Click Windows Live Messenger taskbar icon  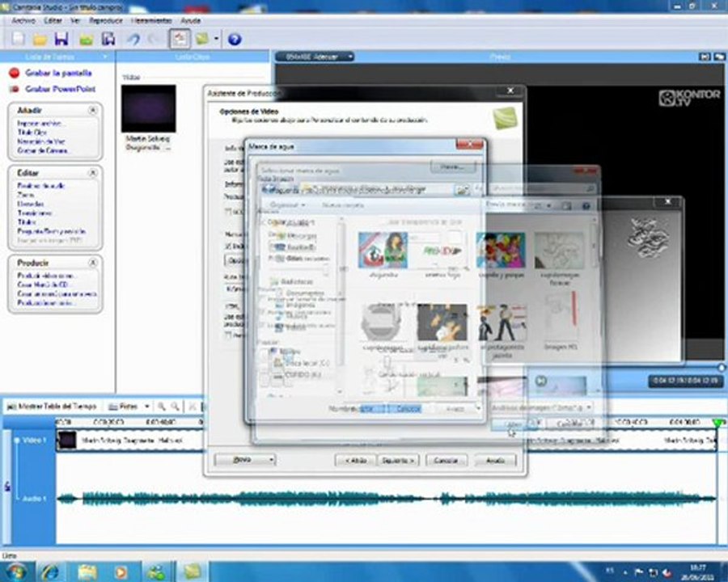[x=158, y=571]
